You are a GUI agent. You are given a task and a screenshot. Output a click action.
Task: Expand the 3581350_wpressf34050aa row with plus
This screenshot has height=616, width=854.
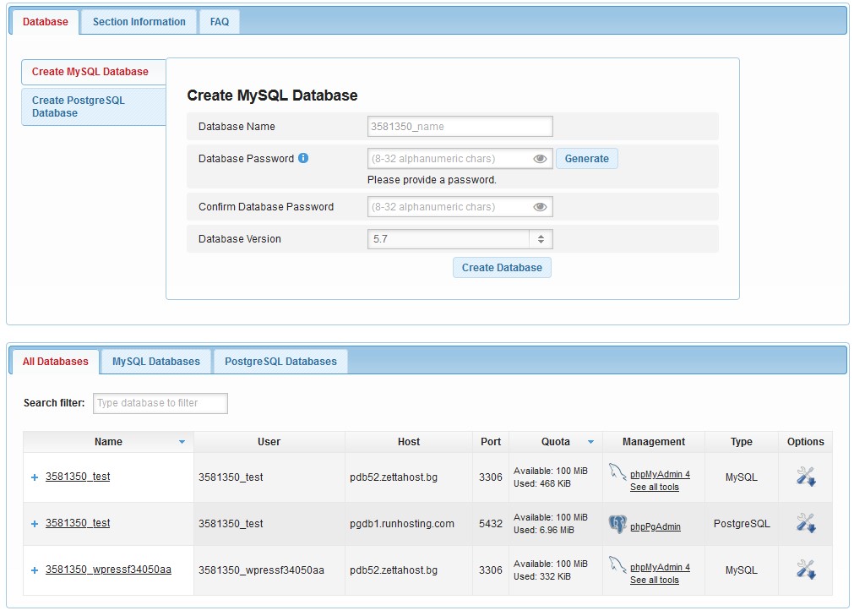[35, 570]
